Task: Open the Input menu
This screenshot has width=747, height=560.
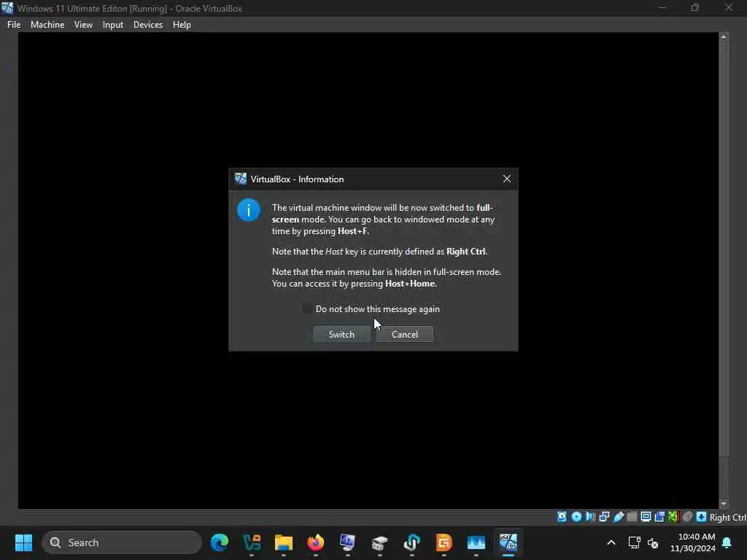Action: point(113,25)
